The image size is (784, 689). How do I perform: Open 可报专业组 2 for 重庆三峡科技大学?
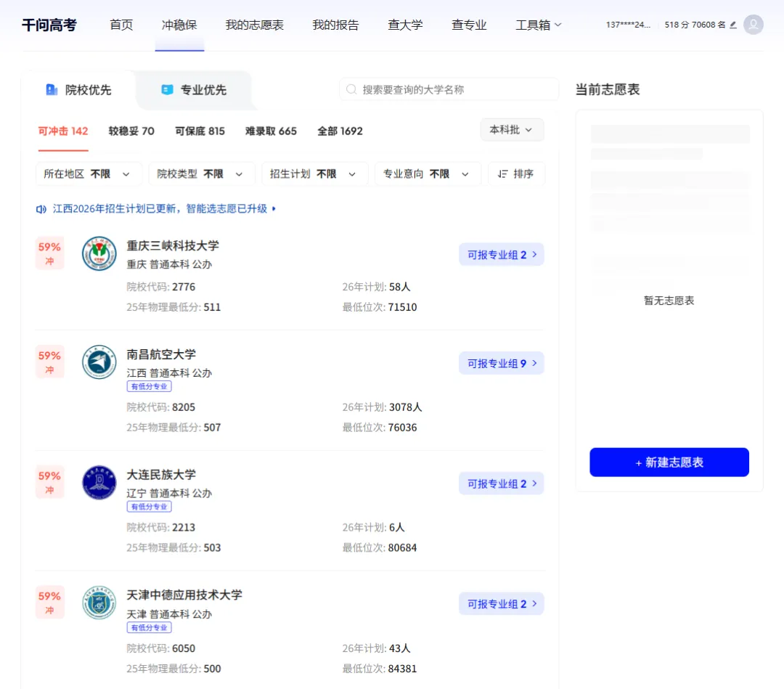click(501, 255)
